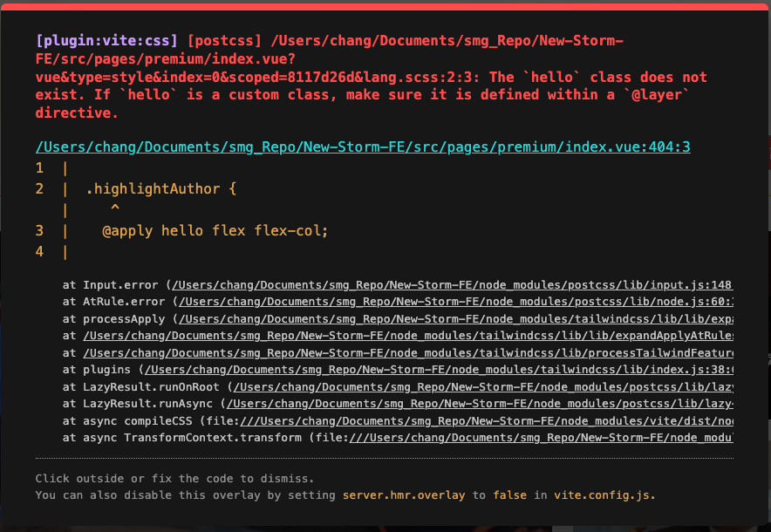Viewport: 771px width, 532px height.
Task: Click the server.hmr.overlay setting text
Action: coord(405,495)
